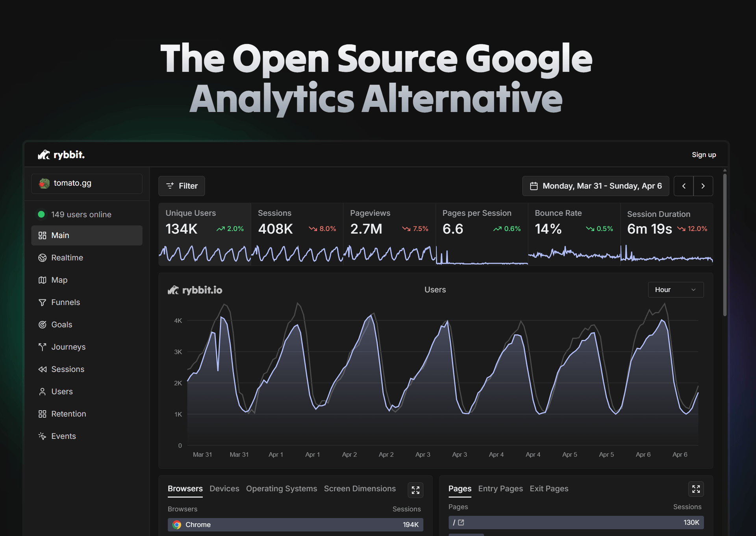Open the Goals target icon
Viewport: 756px width, 536px height.
point(42,325)
